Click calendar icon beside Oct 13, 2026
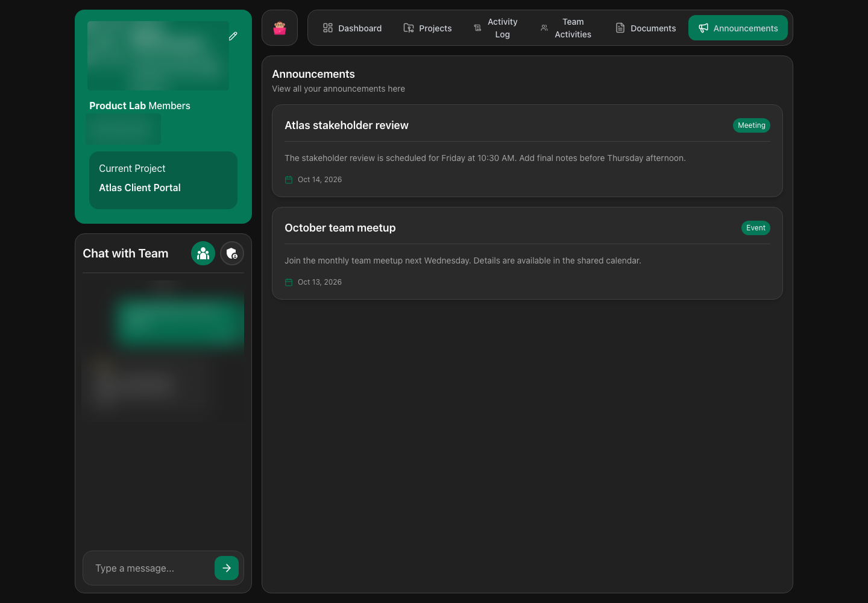868x603 pixels. [x=289, y=282]
